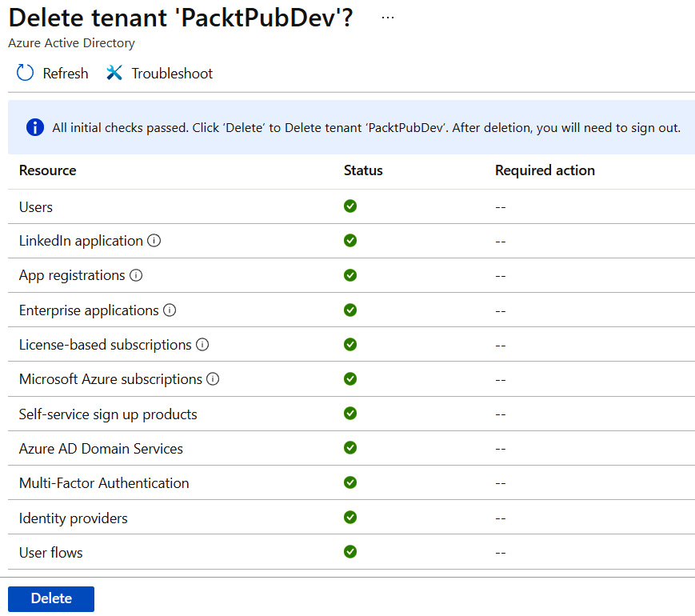Screen dimensions: 695x616
Task: Click green check status for LinkedIn application
Action: click(350, 241)
